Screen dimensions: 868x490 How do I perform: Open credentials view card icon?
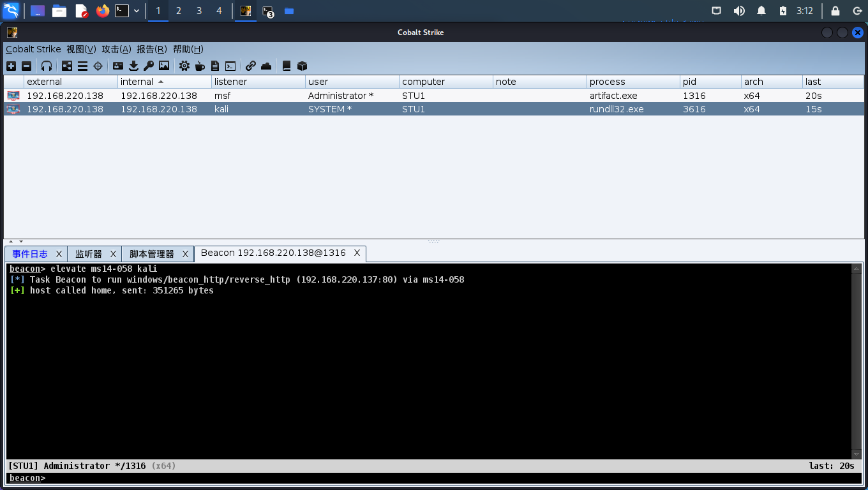[x=118, y=66]
